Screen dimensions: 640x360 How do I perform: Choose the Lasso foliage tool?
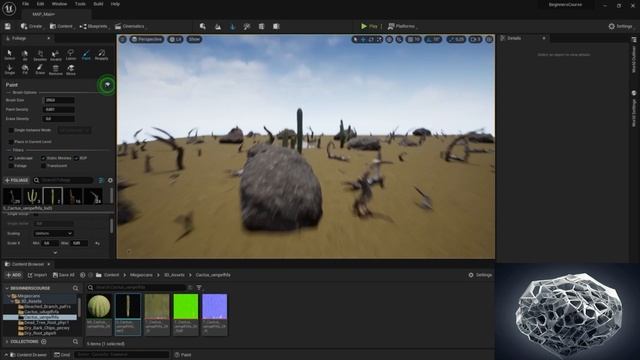(x=71, y=55)
